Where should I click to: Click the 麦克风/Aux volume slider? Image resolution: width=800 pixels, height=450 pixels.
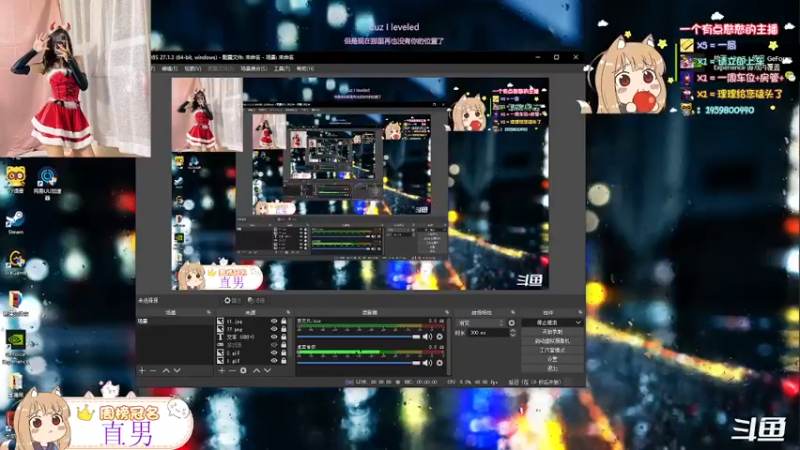point(358,337)
